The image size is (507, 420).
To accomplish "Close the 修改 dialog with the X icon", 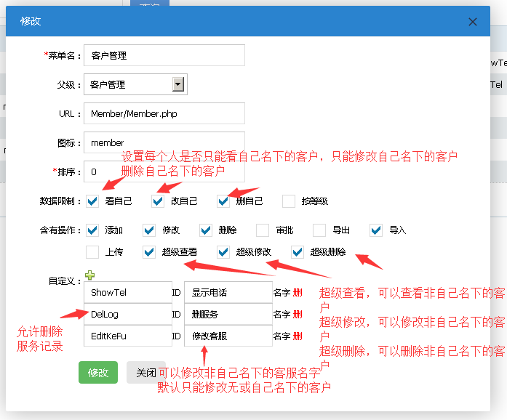I will pos(473,22).
